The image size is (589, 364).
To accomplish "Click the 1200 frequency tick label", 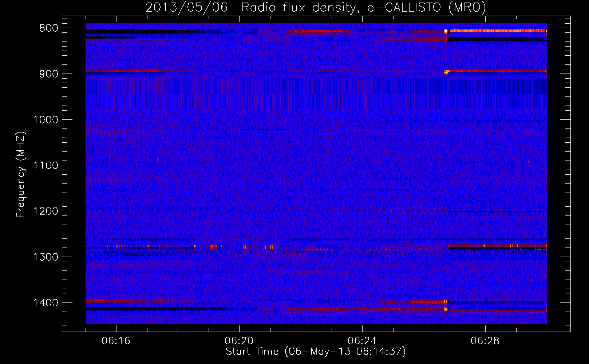I will coord(46,211).
